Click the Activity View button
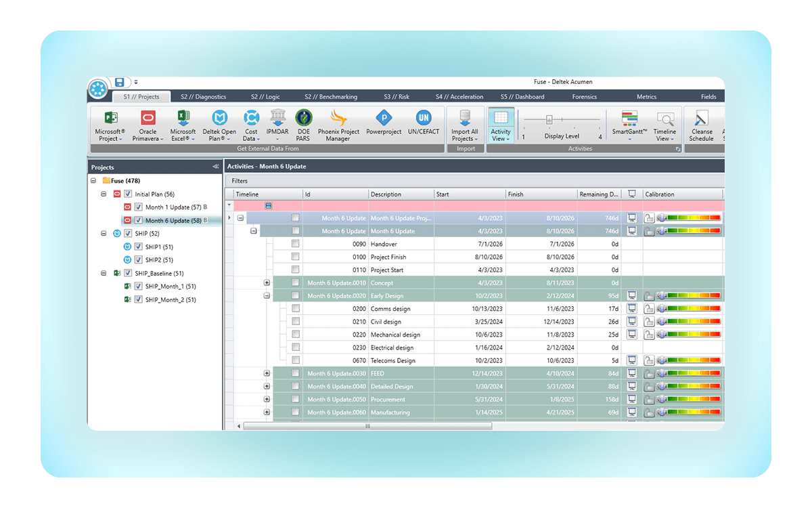The width and height of the screenshot is (812, 508). pos(501,128)
